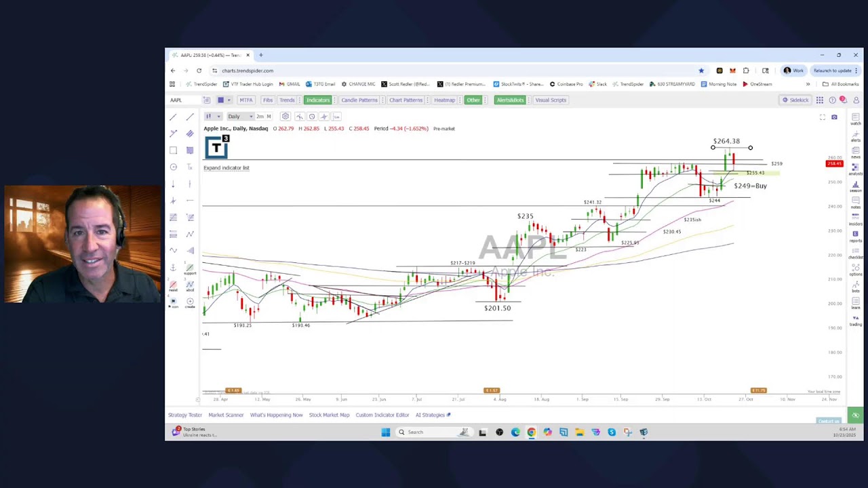This screenshot has width=868, height=488.
Task: Open the user account icon
Action: [856, 100]
